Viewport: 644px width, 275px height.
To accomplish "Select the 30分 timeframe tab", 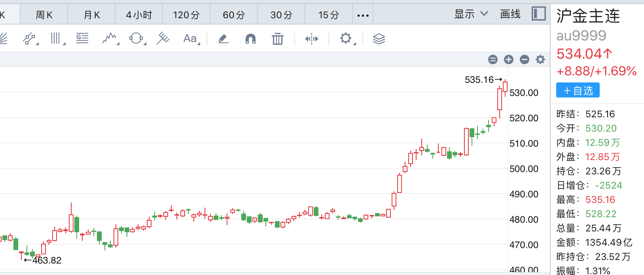I will coord(281,15).
